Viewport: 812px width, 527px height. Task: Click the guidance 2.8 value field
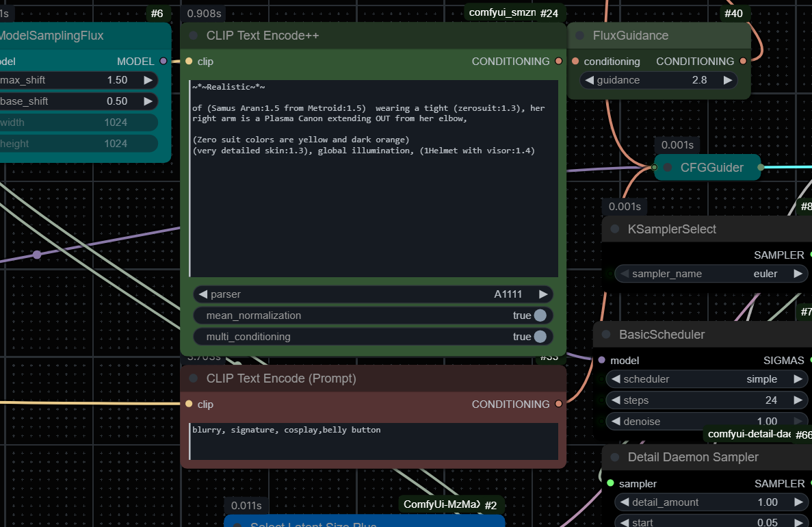[658, 80]
